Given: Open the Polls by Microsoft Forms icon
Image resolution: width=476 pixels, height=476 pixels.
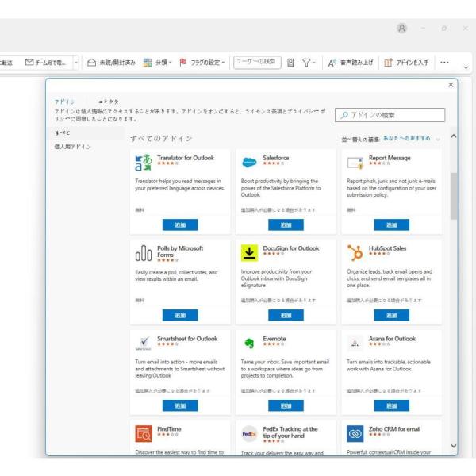Looking at the screenshot, I should pos(144,253).
